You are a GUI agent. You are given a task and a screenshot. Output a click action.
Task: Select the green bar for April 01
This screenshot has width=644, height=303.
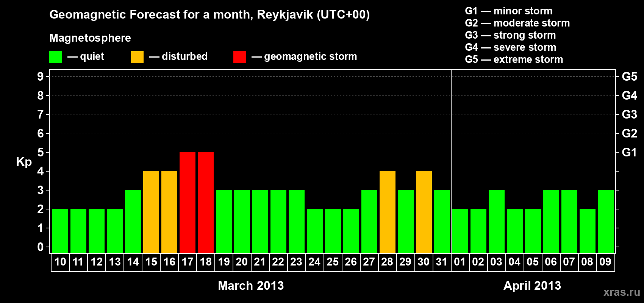pos(460,231)
